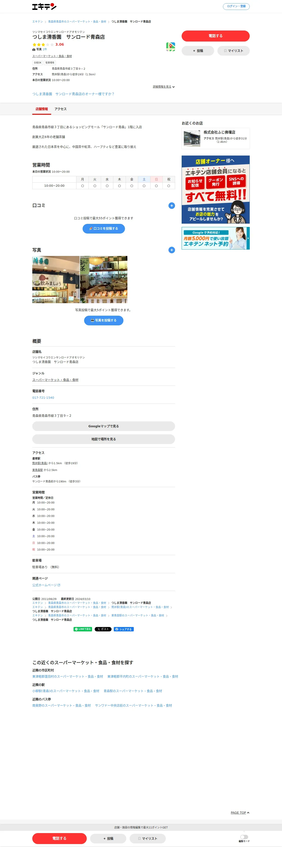Click the ジャンル section genre link
This screenshot has height=868, width=282.
[x=55, y=380]
